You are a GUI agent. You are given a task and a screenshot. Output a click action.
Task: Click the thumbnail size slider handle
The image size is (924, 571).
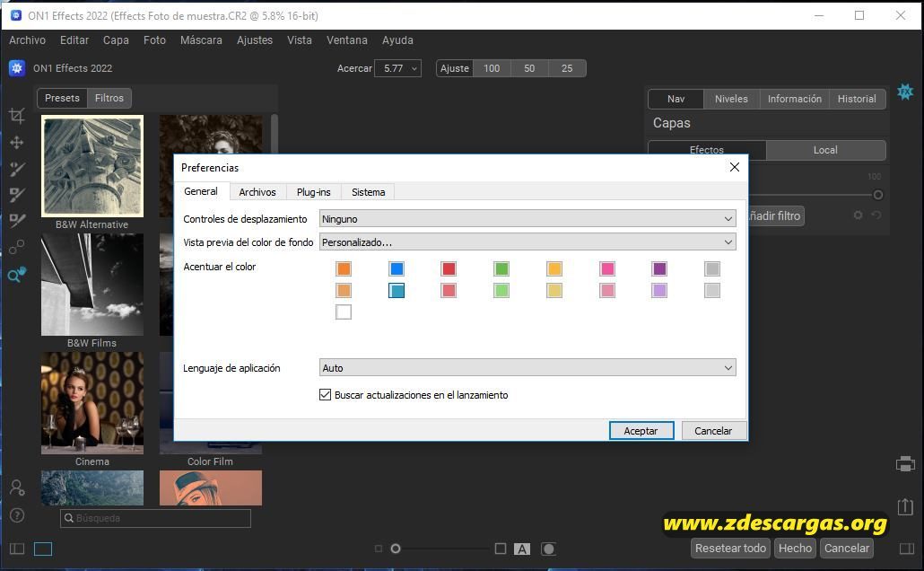click(x=396, y=549)
